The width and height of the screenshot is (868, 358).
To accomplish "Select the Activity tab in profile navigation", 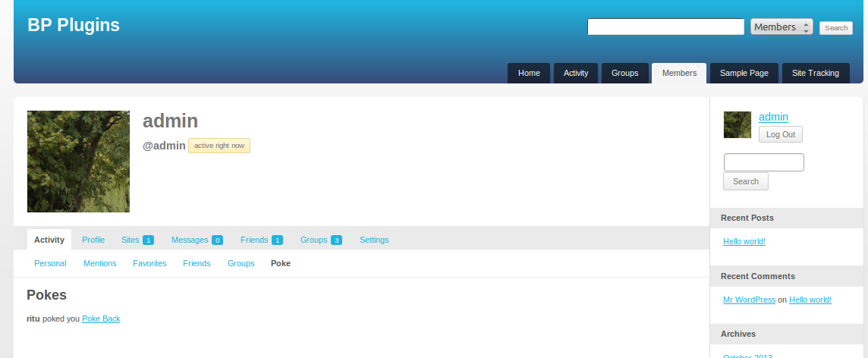I will pos(49,240).
